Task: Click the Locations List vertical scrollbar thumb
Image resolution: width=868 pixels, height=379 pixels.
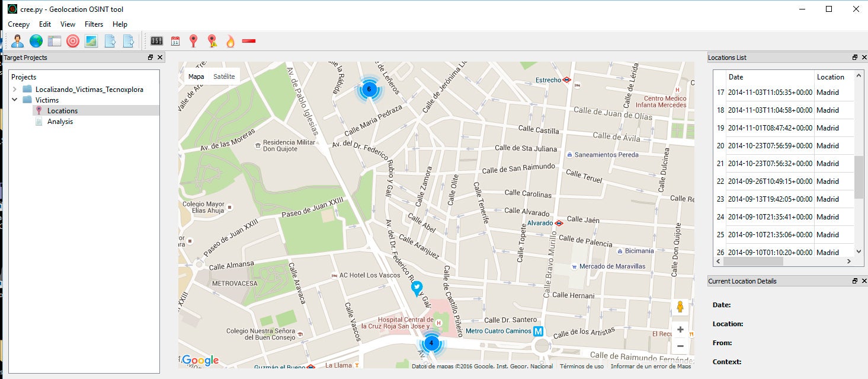Action: pyautogui.click(x=859, y=177)
